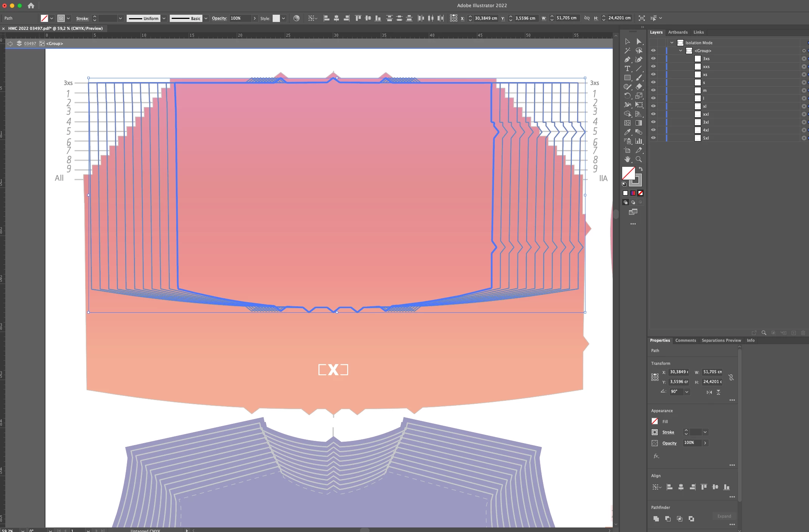Open the Uniform stroke profile dropdown
The image size is (809, 532).
pyautogui.click(x=164, y=18)
